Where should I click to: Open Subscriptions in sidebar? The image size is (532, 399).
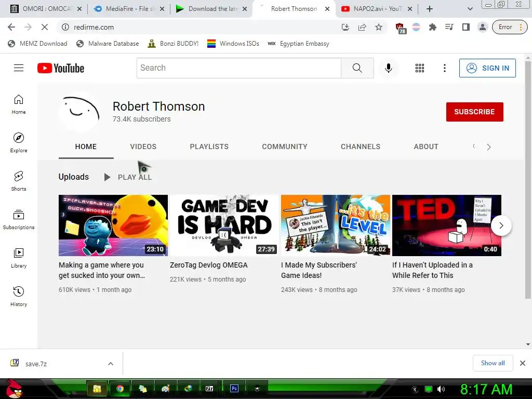19,220
